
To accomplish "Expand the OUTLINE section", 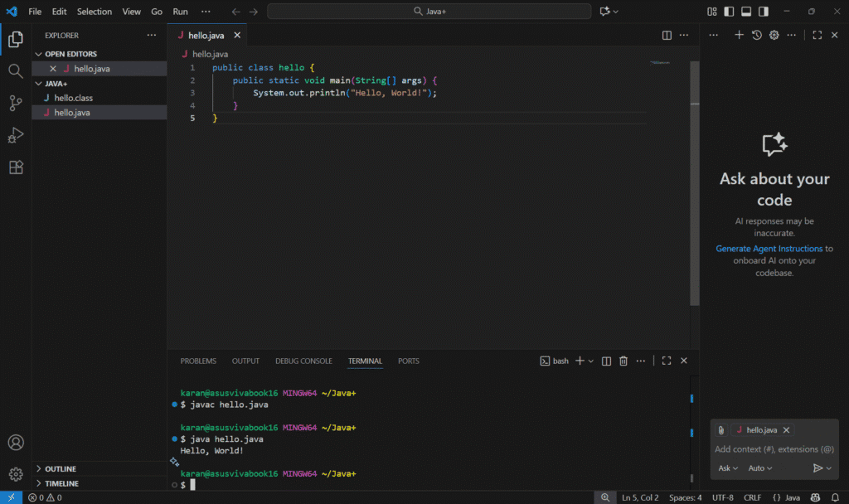I will pos(58,468).
